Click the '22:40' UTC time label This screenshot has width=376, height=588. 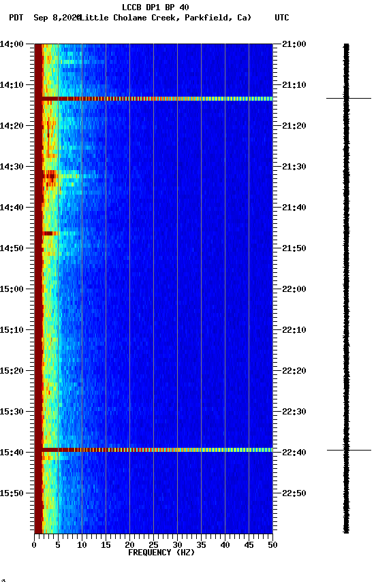pos(294,453)
